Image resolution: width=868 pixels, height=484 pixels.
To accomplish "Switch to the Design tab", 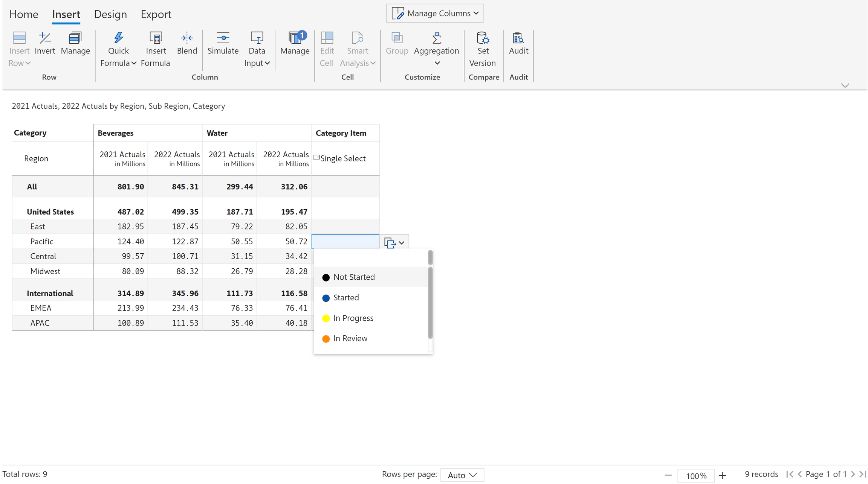I will click(x=110, y=14).
